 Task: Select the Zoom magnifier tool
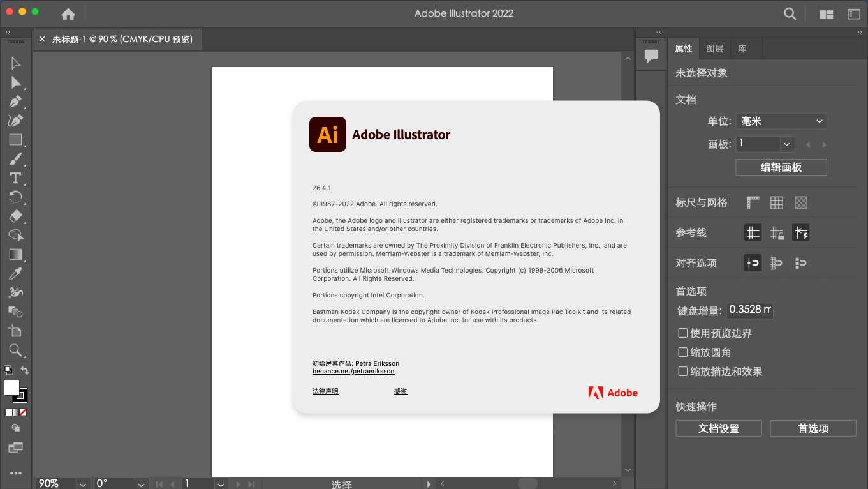click(16, 350)
